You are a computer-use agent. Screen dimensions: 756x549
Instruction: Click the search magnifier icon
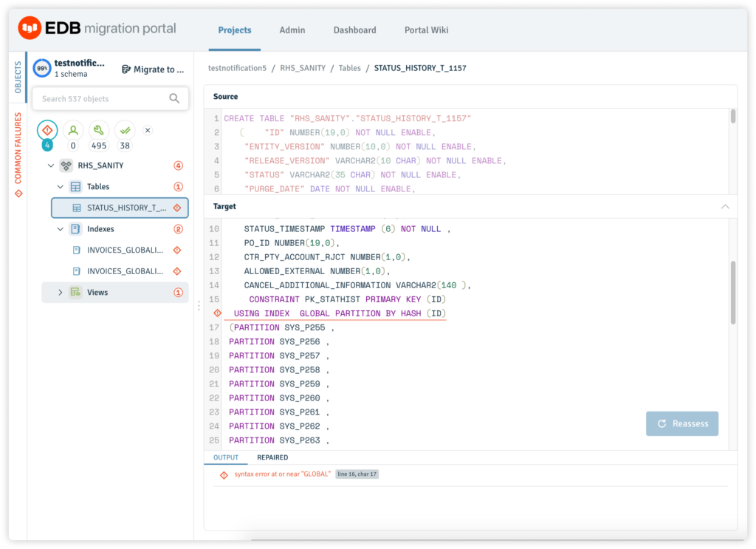pos(174,98)
